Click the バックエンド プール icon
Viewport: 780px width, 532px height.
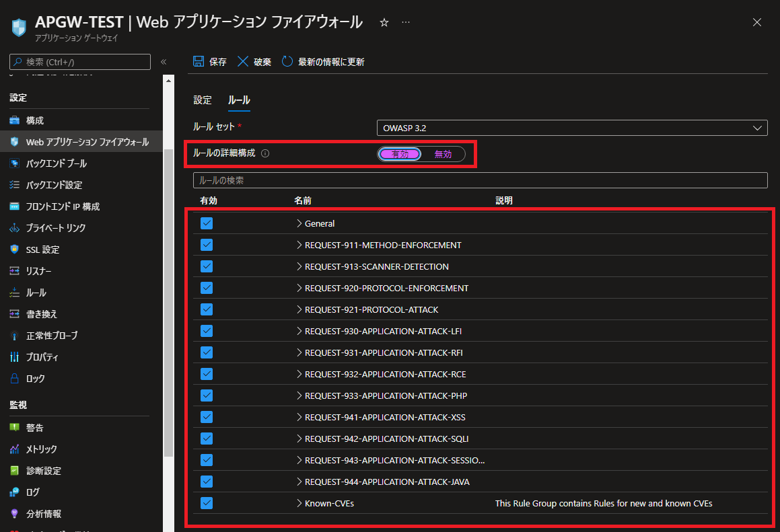pos(14,163)
